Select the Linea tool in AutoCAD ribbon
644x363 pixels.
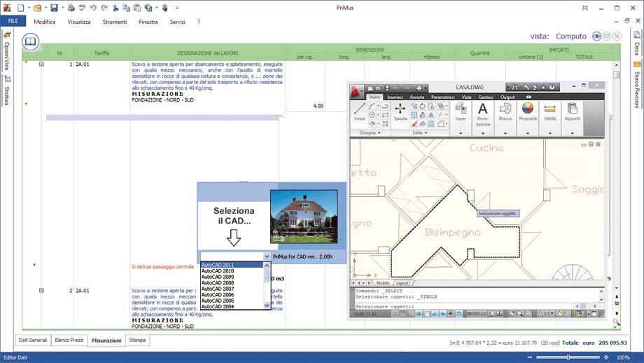click(x=359, y=111)
